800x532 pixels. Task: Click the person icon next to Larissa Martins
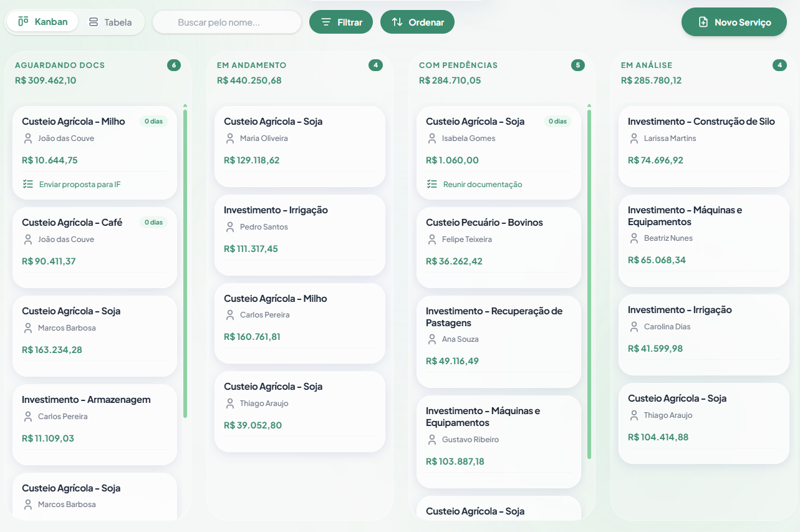click(634, 138)
